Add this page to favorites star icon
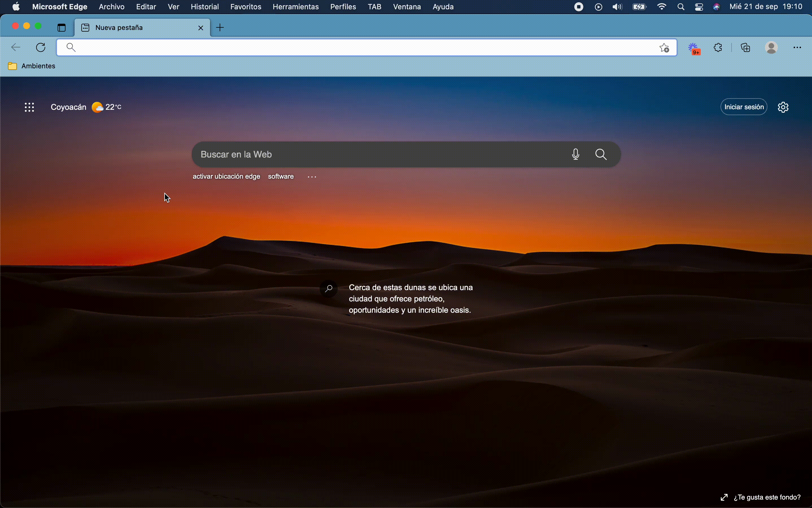812x508 pixels. [665, 48]
